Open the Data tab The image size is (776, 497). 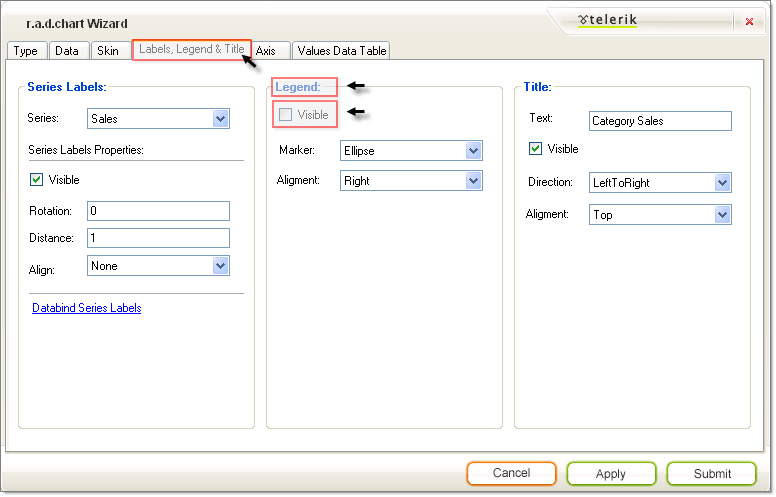pos(67,50)
